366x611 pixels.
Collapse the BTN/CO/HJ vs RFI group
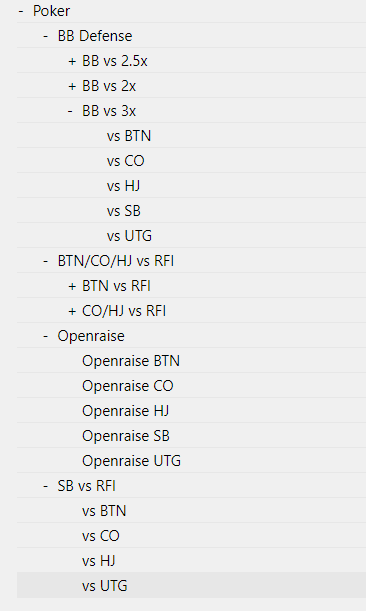46,261
